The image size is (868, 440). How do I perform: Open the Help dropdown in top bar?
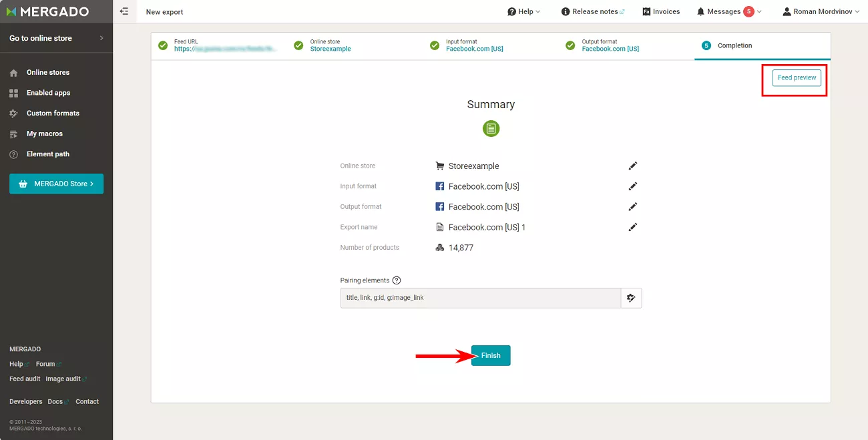coord(524,11)
